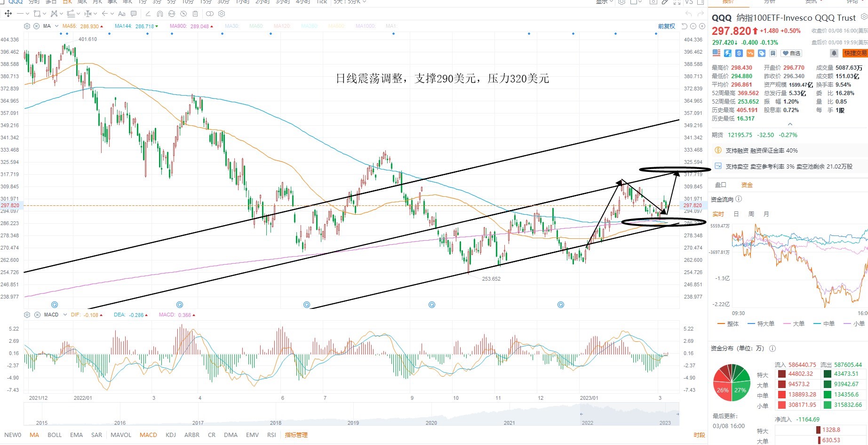Delete drawings with the trash can icon
The image size is (868, 445).
coord(195,14)
